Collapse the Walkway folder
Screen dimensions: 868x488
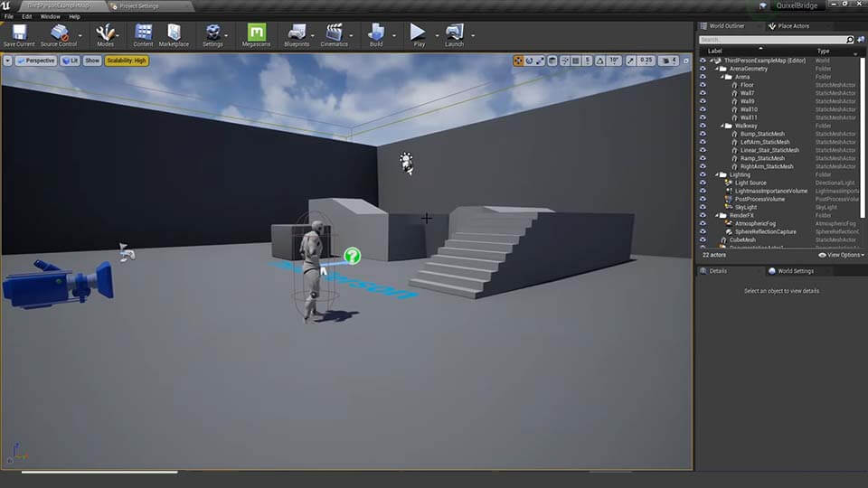point(722,126)
